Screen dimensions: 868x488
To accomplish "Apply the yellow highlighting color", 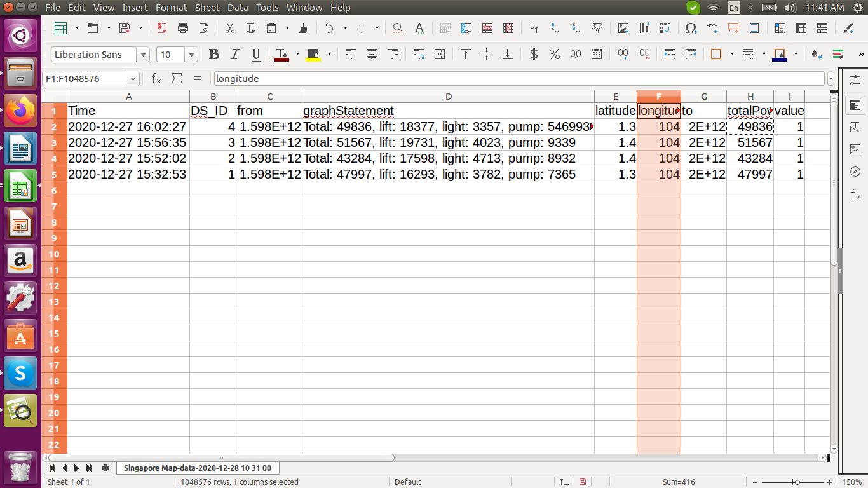I will click(x=313, y=55).
